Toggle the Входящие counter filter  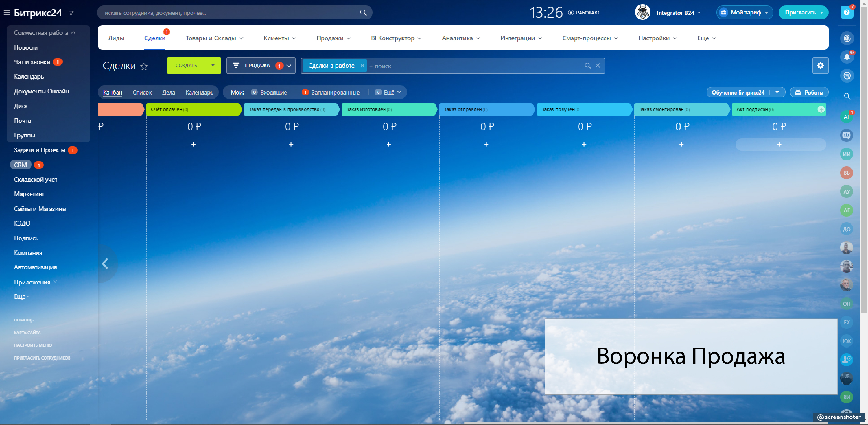269,93
